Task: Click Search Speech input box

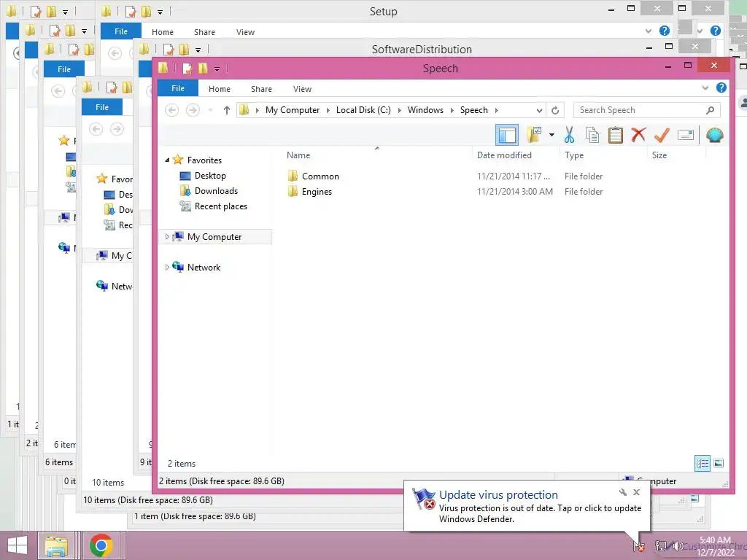Action: (647, 110)
